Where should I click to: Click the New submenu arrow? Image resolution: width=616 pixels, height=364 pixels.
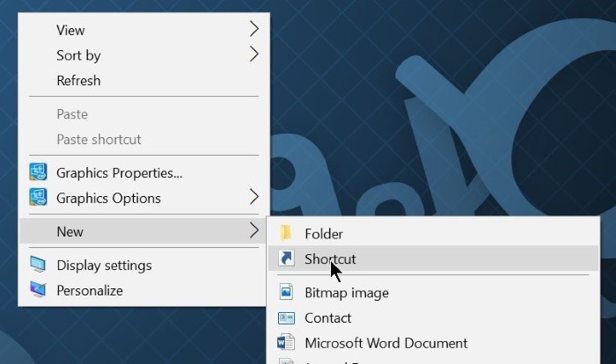[x=254, y=231]
